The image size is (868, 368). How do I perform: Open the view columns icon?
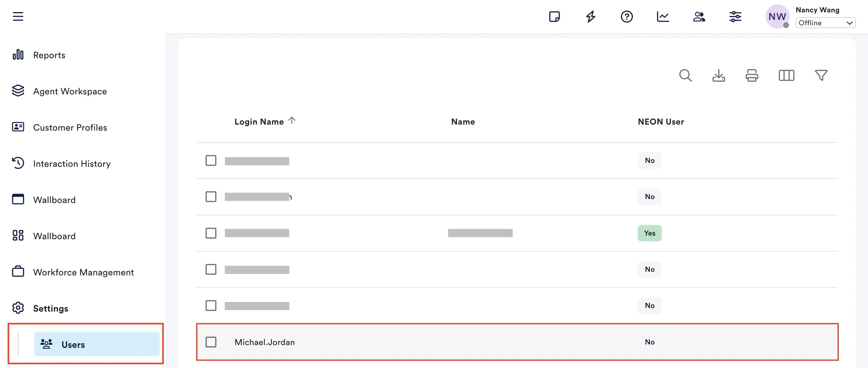tap(786, 75)
